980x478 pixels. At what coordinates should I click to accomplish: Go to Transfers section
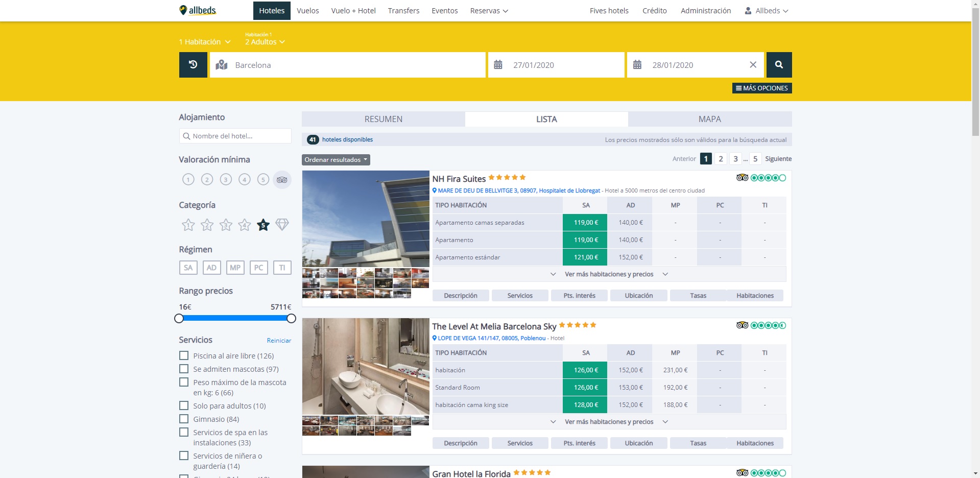click(403, 11)
